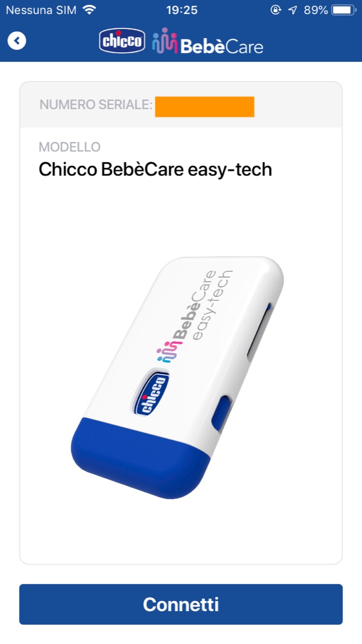362x644 pixels.
Task: Tap the Wi-Fi status icon
Action: pos(89,10)
